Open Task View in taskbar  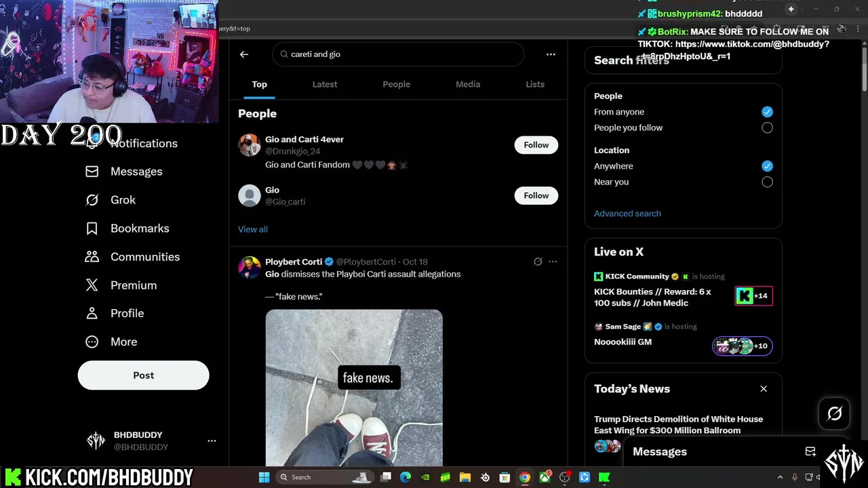click(x=386, y=477)
